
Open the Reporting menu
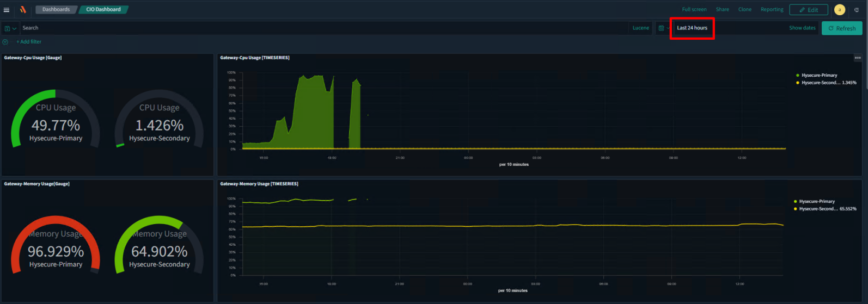click(x=772, y=10)
